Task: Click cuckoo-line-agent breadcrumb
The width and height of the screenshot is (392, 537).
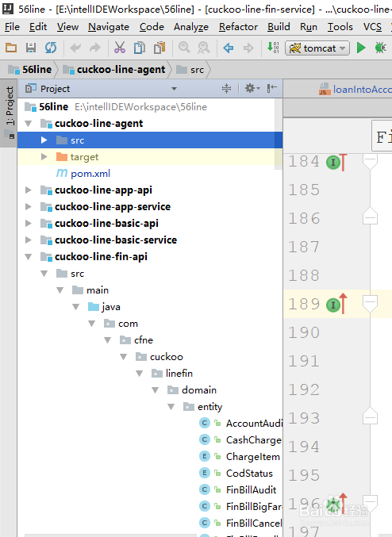Action: coord(114,70)
